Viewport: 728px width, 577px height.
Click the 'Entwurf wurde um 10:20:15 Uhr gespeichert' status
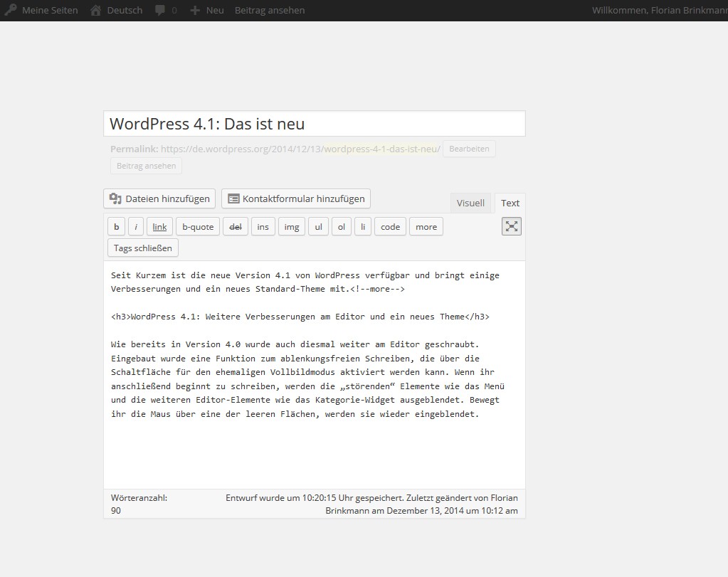(x=315, y=497)
